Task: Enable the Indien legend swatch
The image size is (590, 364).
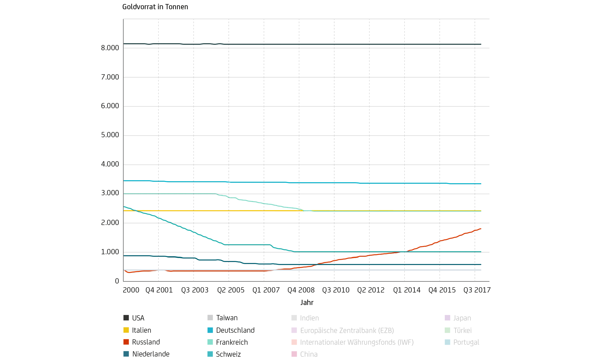Action: [294, 318]
